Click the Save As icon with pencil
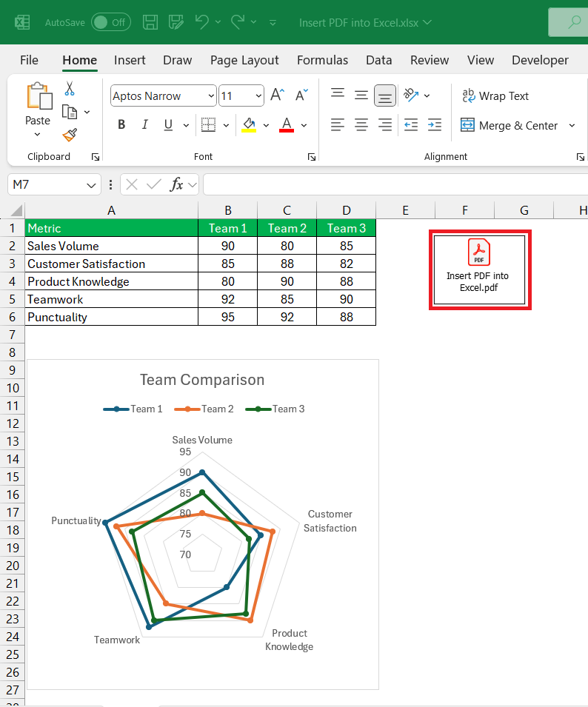The height and width of the screenshot is (707, 588). point(176,22)
